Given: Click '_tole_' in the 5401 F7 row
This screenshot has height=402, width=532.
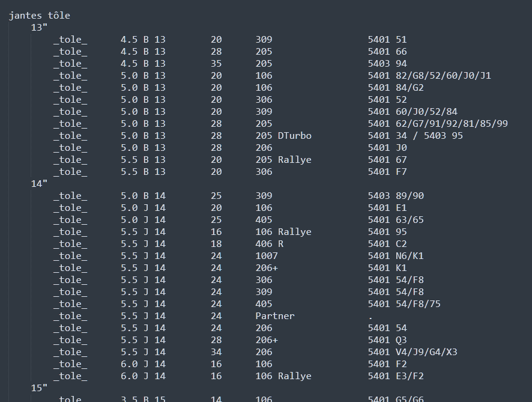Looking at the screenshot, I should [70, 172].
